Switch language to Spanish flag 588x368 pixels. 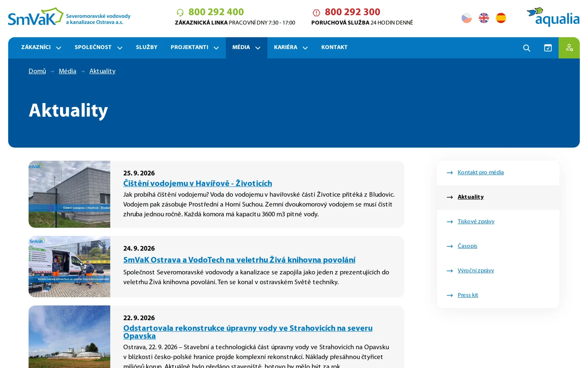501,18
